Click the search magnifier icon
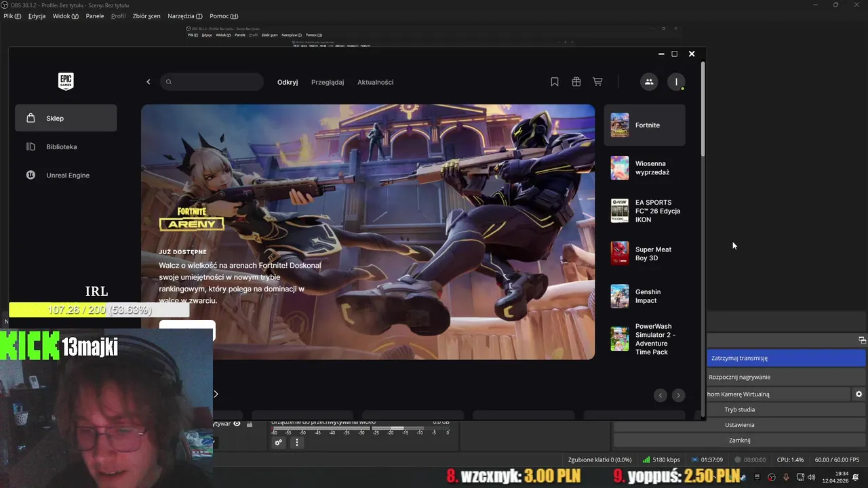The image size is (868, 488). pos(169,82)
